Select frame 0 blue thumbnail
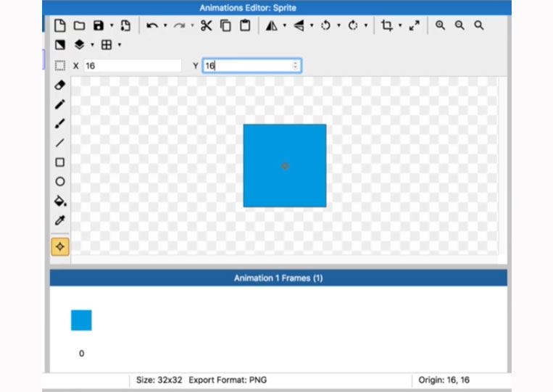Viewport: 553px width, 392px height. (81, 320)
